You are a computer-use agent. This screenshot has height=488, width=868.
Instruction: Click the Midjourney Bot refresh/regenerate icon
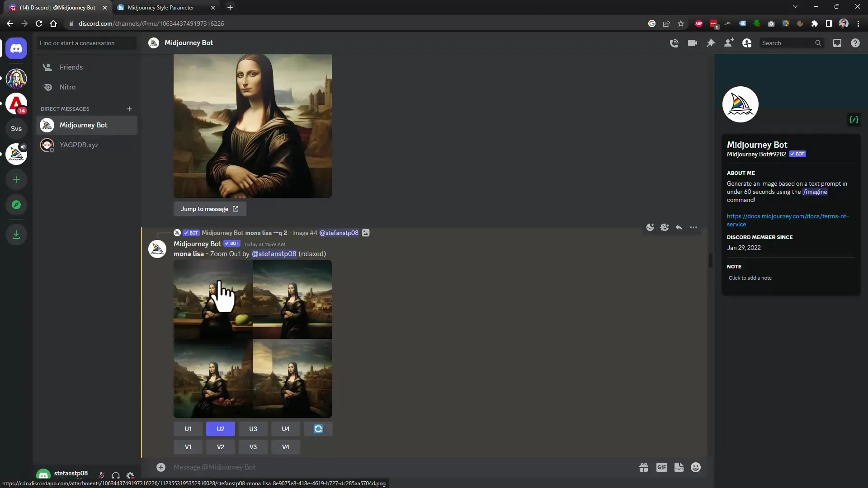[x=318, y=428]
